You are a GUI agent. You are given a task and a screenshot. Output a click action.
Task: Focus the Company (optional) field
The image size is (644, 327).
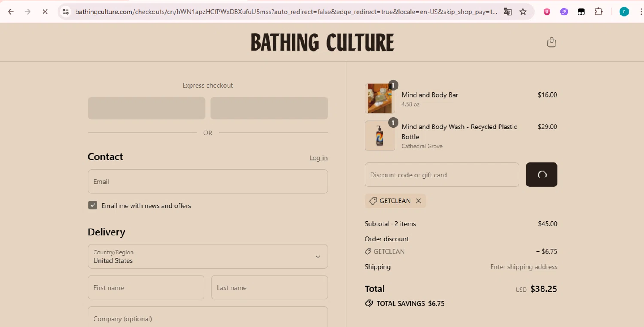pyautogui.click(x=208, y=317)
